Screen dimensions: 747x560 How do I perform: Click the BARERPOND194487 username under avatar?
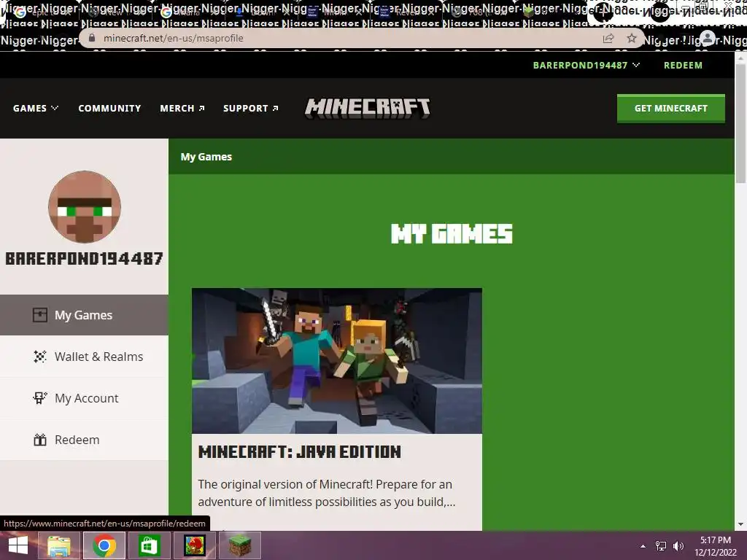coord(85,259)
